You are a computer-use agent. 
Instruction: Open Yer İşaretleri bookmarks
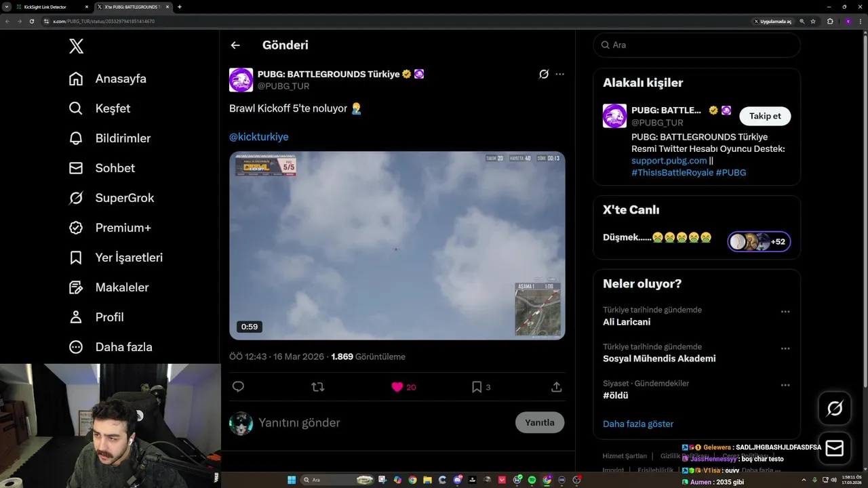click(116, 258)
